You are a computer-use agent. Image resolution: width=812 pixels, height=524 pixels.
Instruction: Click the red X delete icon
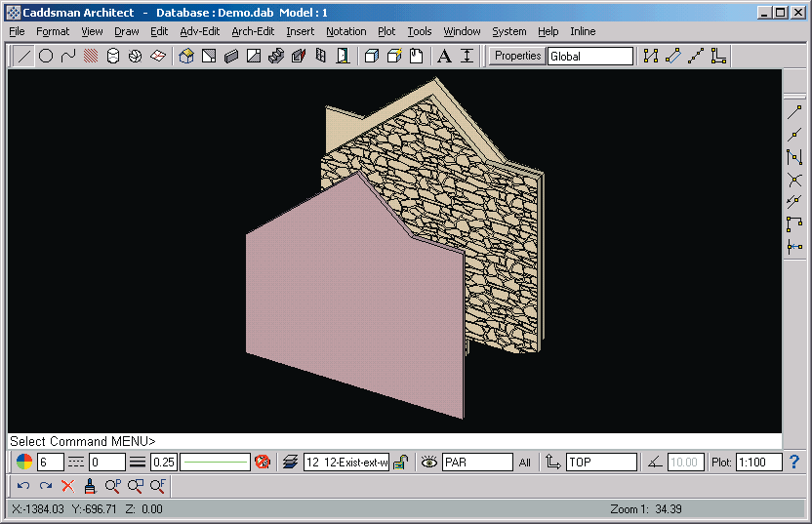(67, 485)
